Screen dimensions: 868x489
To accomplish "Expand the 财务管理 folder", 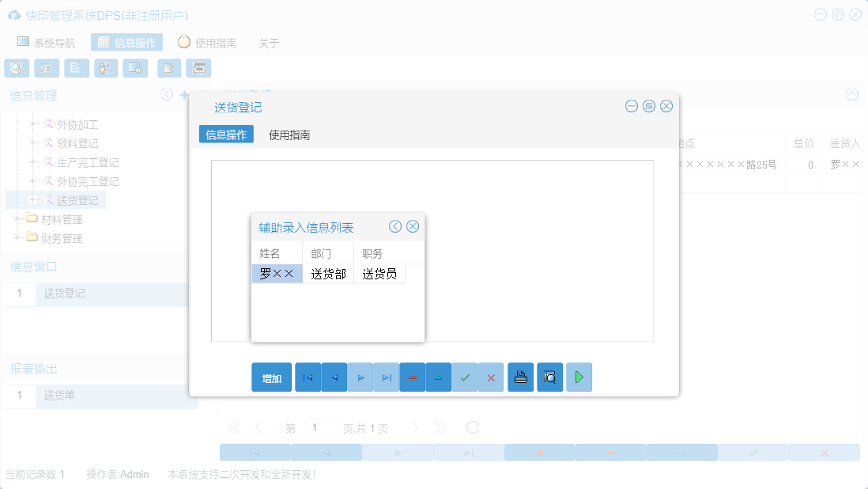I will (x=17, y=238).
